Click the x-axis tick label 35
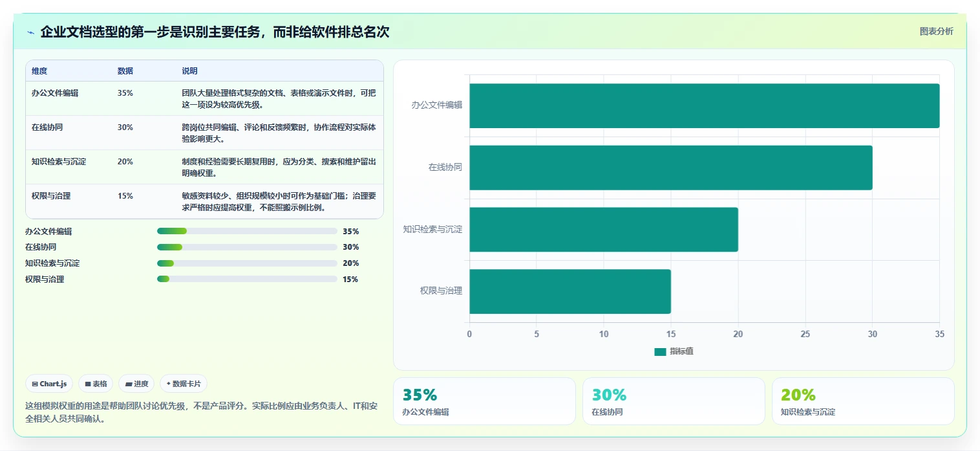 click(939, 334)
